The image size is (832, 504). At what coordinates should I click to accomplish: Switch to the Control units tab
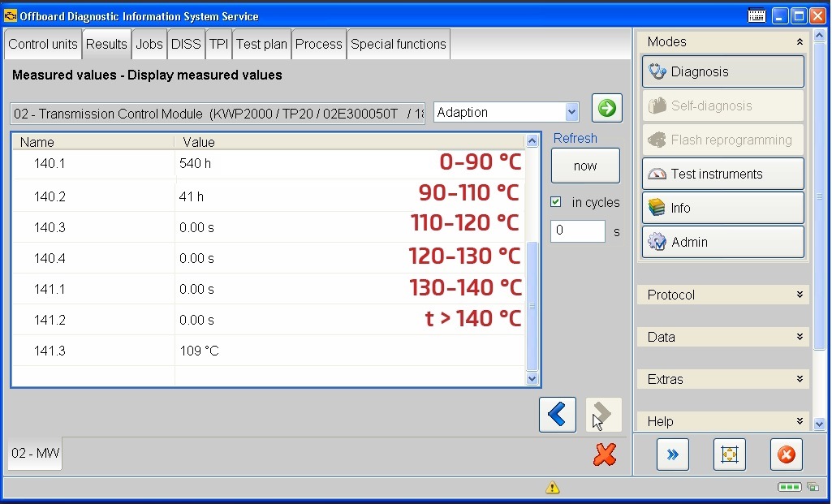43,45
